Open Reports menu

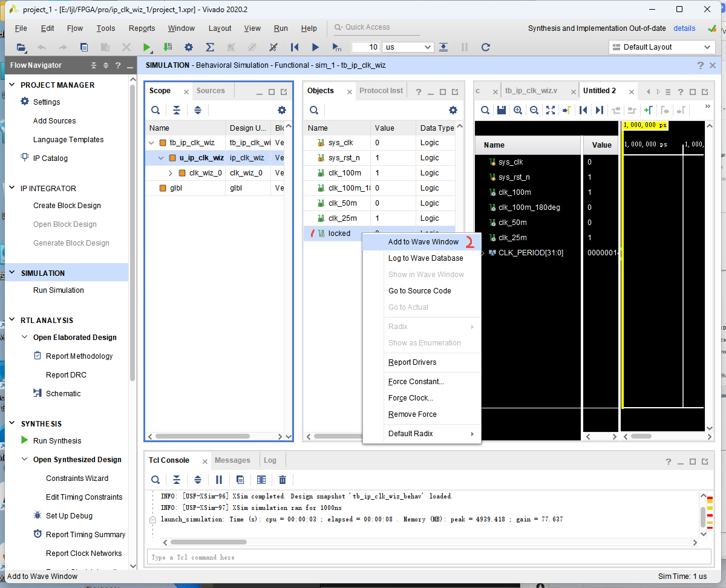click(x=142, y=28)
